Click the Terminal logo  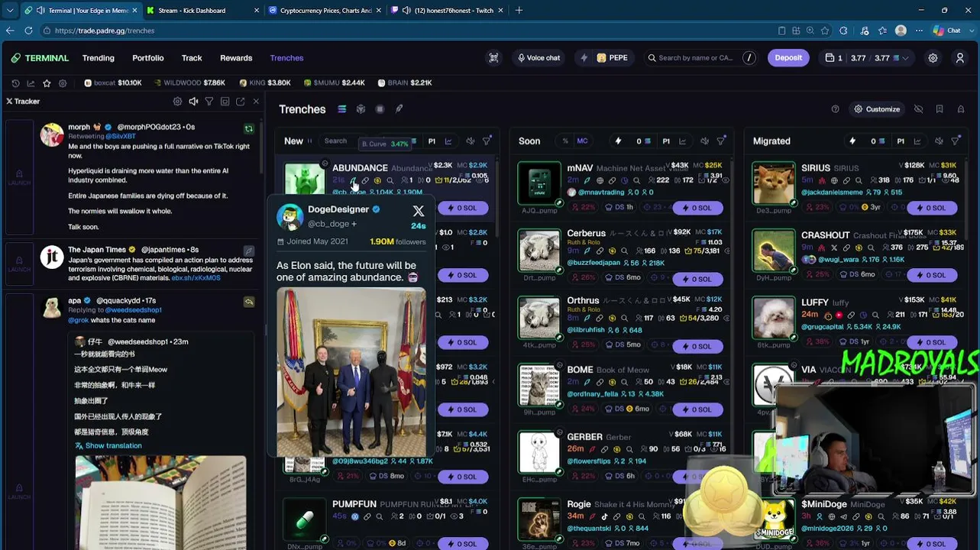point(40,58)
